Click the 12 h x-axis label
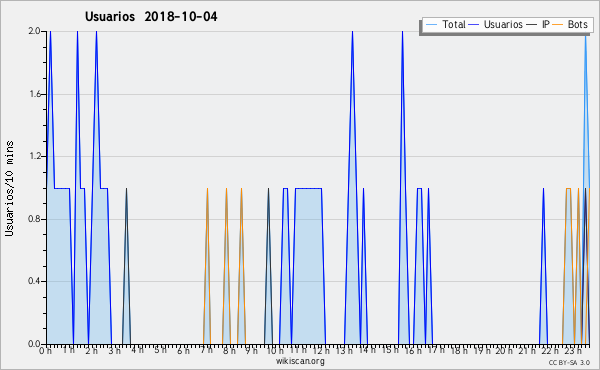 [321, 350]
